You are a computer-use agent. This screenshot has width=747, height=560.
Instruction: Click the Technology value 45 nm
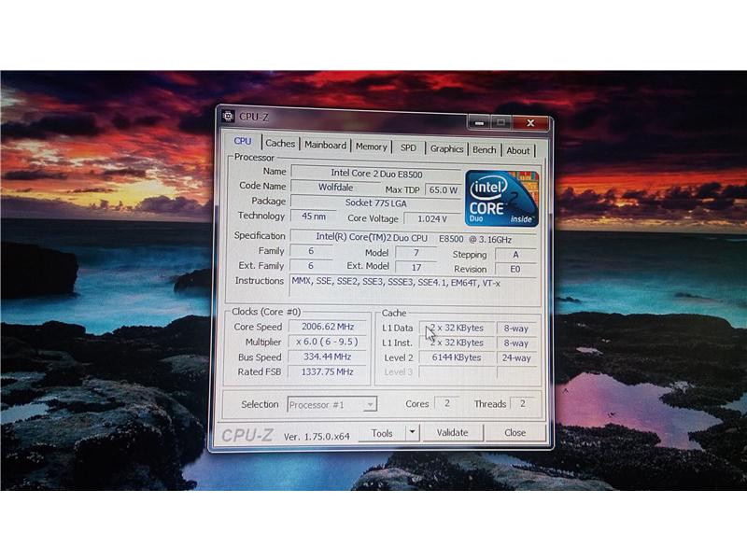click(314, 217)
